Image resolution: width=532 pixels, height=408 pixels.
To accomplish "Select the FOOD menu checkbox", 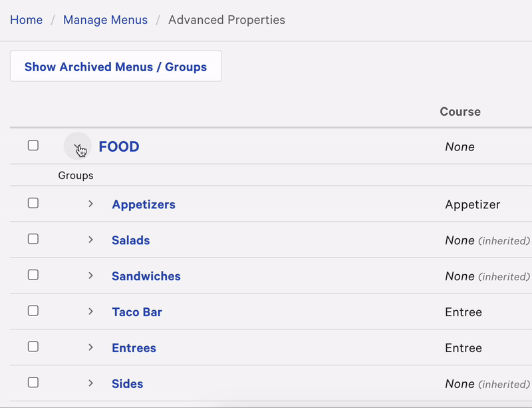I will pyautogui.click(x=33, y=145).
